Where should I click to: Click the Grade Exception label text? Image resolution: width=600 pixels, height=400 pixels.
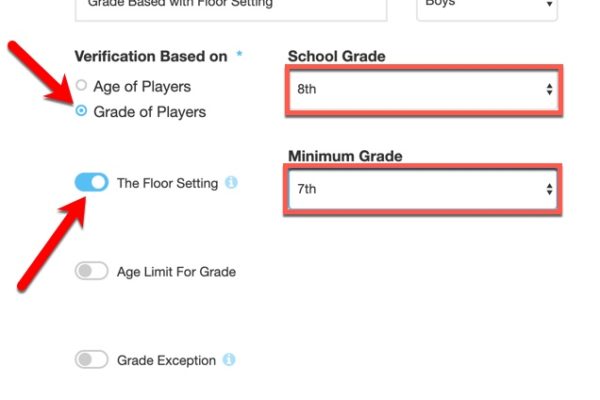click(x=166, y=361)
